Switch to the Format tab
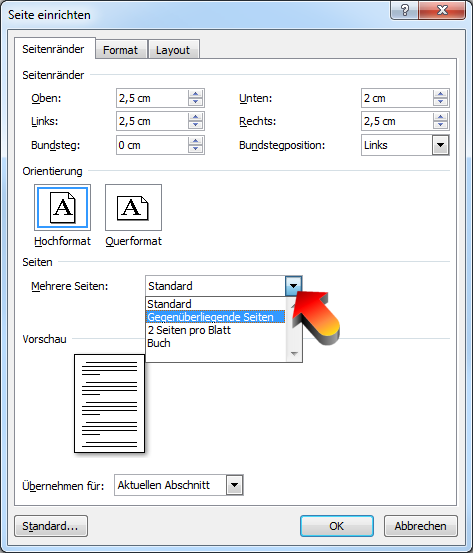The width and height of the screenshot is (473, 553). pos(121,50)
